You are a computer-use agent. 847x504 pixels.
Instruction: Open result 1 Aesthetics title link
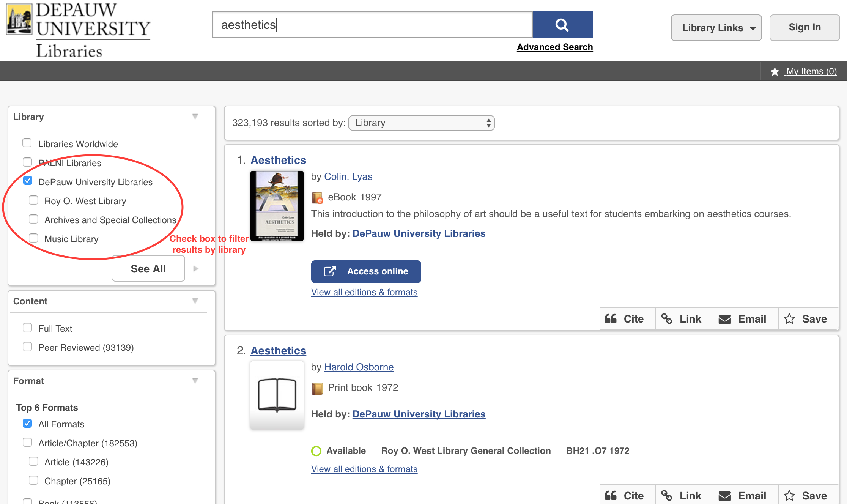(x=278, y=160)
